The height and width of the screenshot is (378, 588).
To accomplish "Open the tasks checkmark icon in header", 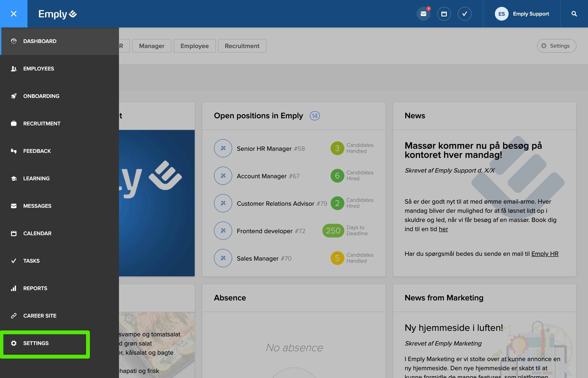I will coord(464,14).
